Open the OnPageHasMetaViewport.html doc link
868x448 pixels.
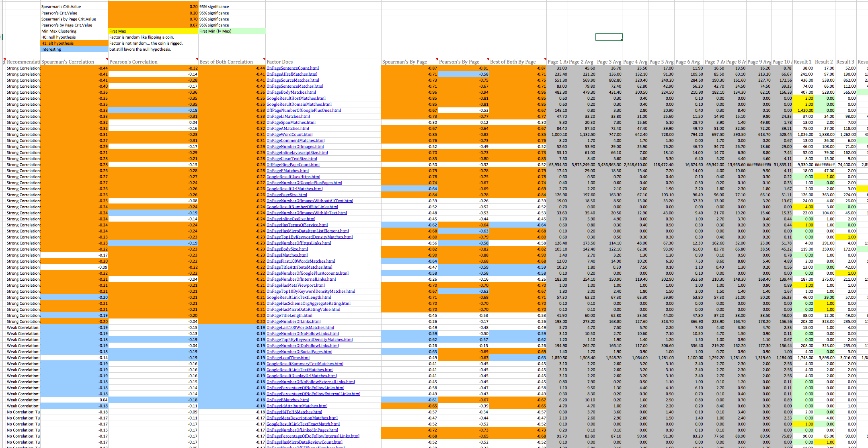[295, 285]
